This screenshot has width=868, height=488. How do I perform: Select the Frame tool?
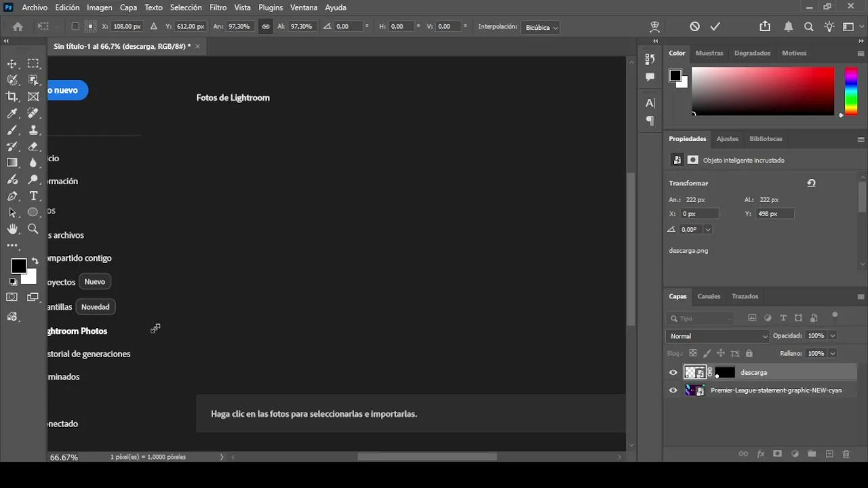tap(33, 97)
